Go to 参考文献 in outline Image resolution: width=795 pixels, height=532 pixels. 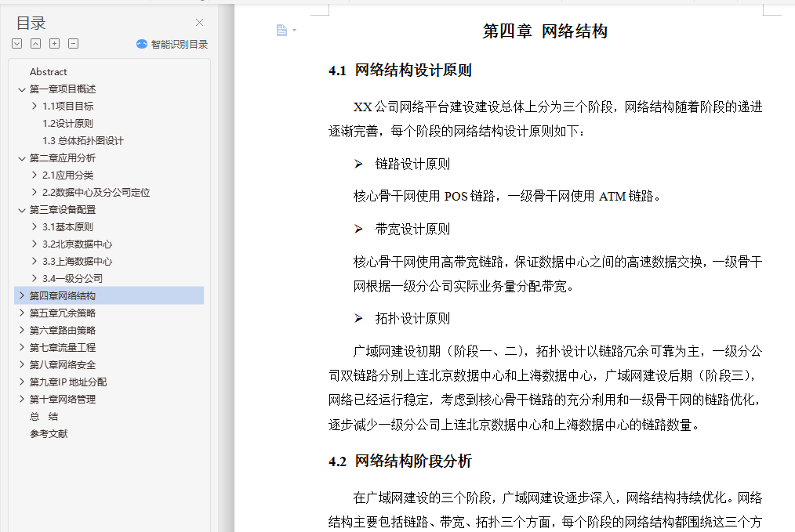[49, 434]
